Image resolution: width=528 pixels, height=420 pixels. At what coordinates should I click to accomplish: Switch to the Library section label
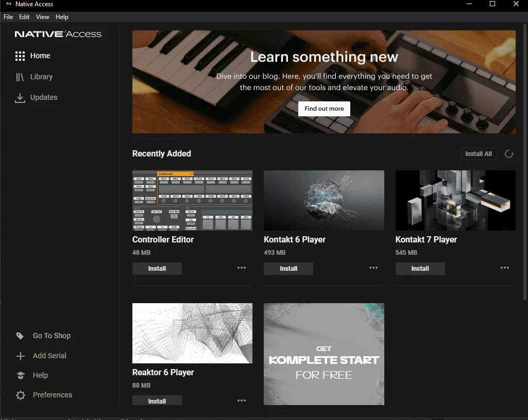(41, 77)
